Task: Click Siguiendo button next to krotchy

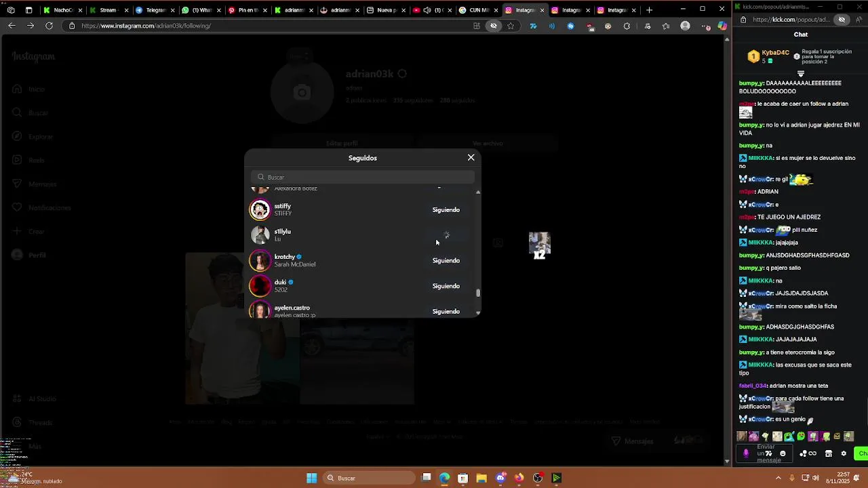Action: click(x=446, y=261)
